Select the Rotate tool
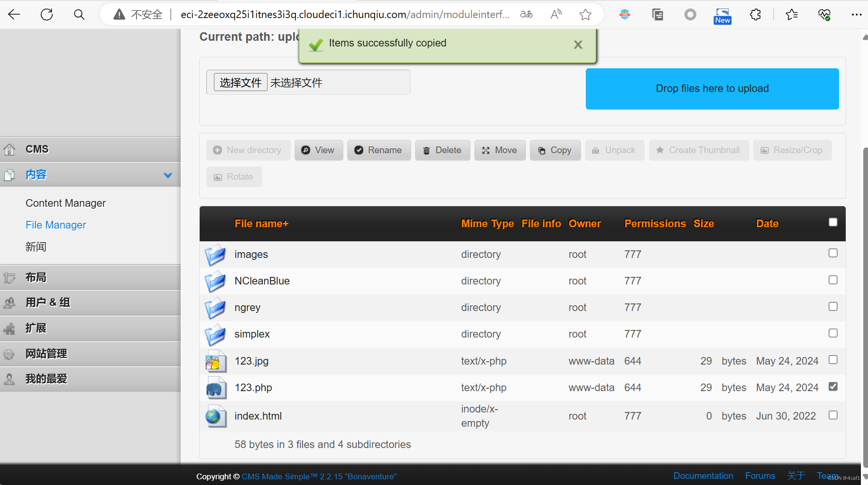The width and height of the screenshot is (868, 485). click(x=233, y=176)
